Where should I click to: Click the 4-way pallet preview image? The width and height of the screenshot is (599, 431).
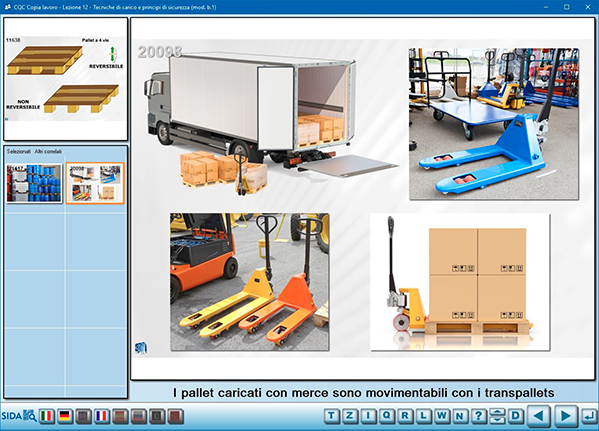tap(65, 78)
